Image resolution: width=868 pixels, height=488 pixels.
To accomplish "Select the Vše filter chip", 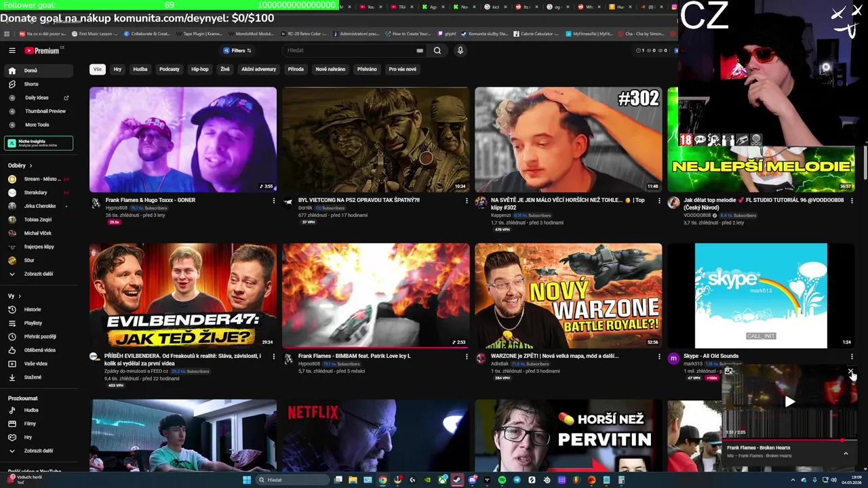I will (x=98, y=69).
